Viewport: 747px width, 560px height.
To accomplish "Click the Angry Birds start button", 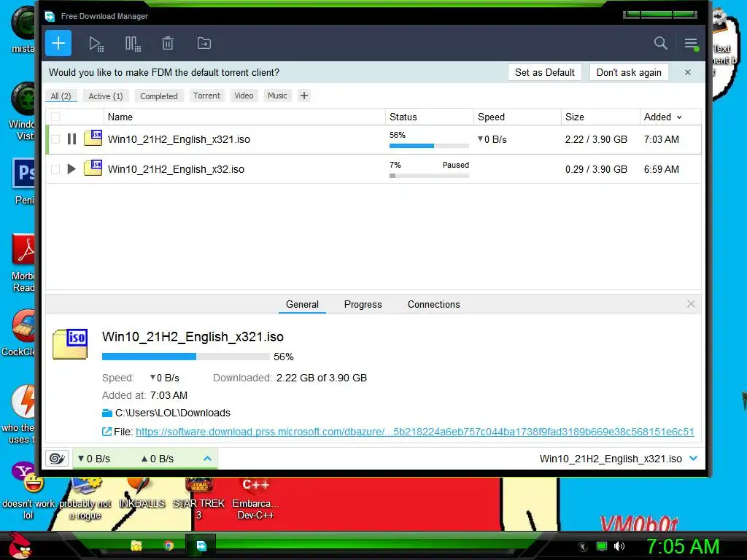I will 20,545.
